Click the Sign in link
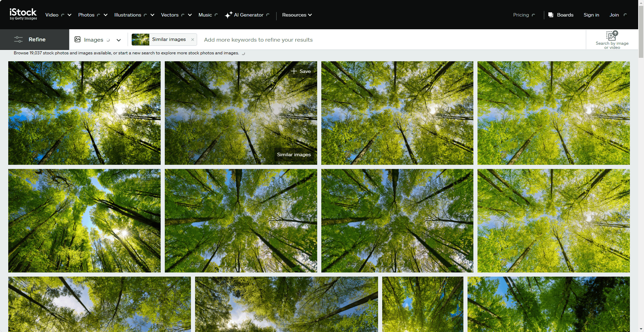This screenshot has height=332, width=644. [591, 15]
